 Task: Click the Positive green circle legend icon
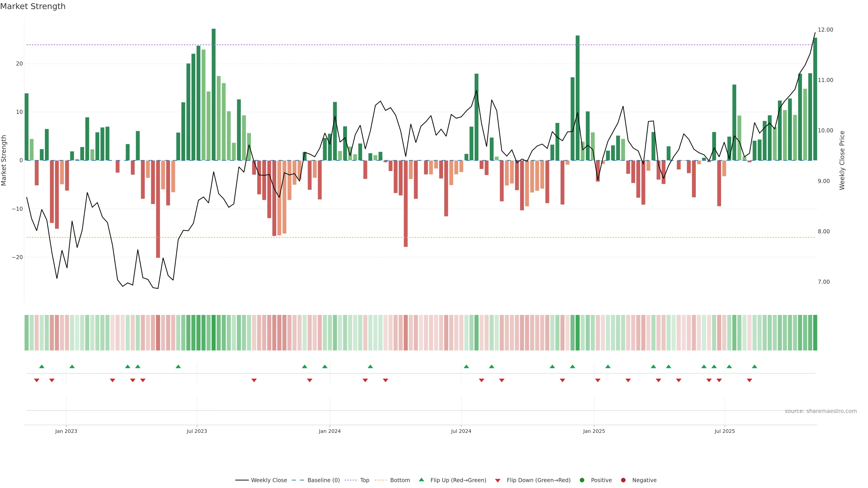[x=582, y=480]
